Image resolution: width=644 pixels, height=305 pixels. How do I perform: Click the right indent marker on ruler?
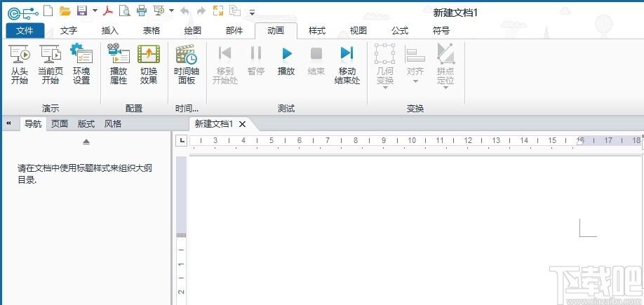coord(580,142)
